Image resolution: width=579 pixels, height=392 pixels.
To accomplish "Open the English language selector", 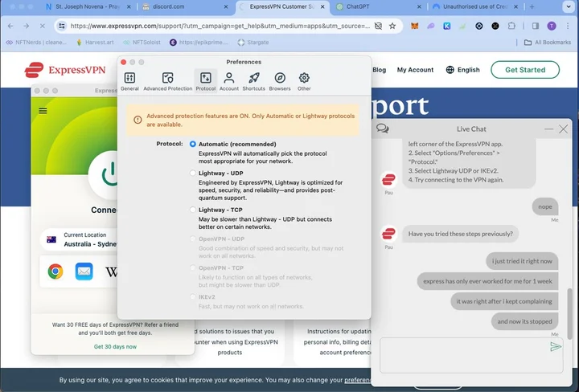I will tap(462, 70).
